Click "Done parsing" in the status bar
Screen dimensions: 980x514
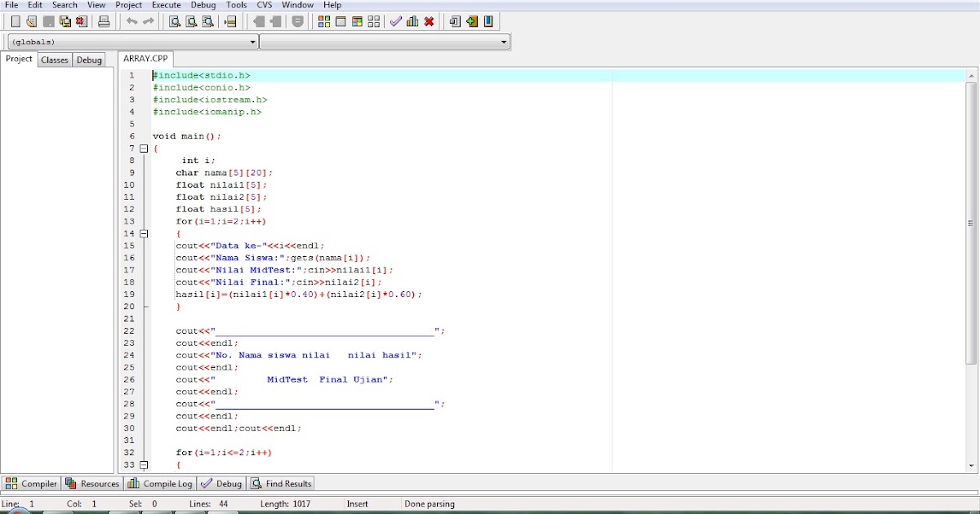coord(430,504)
